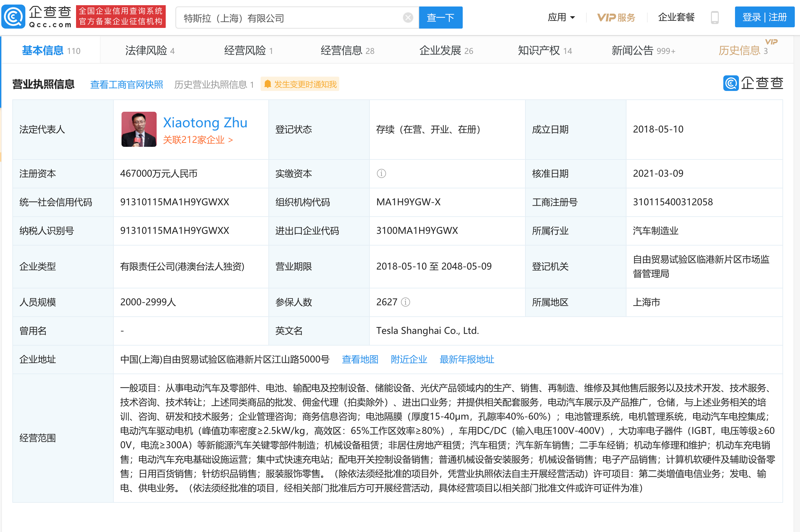Click the 企查查 watermark logo at right
The image size is (800, 532).
[x=753, y=83]
